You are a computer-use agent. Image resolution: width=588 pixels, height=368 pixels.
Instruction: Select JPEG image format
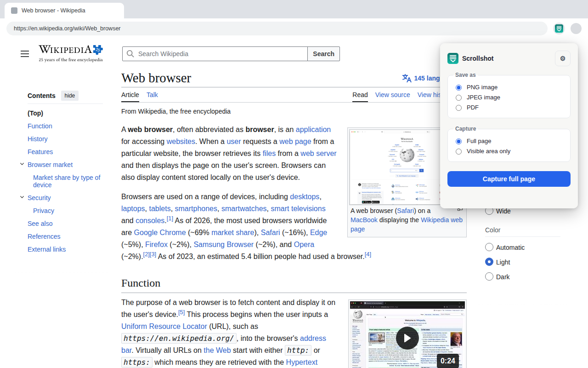pos(458,98)
